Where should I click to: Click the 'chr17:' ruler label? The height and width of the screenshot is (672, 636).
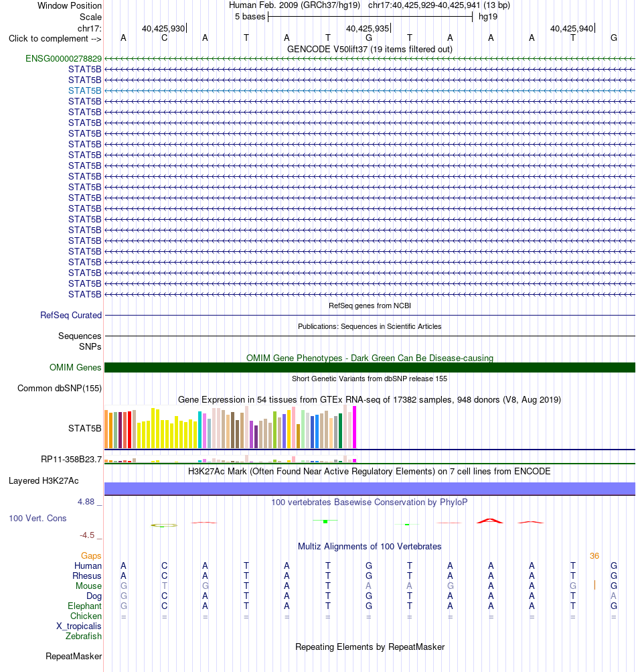coord(90,29)
